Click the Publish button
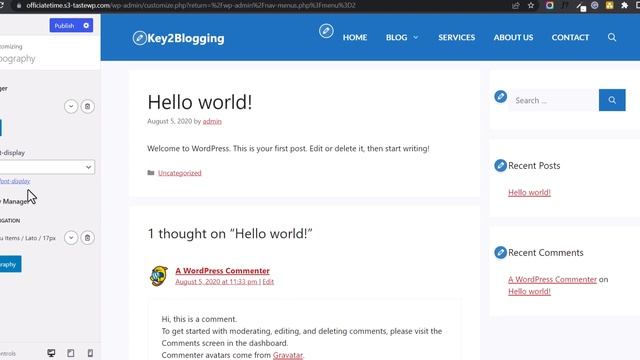The image size is (640, 360). coord(64,25)
